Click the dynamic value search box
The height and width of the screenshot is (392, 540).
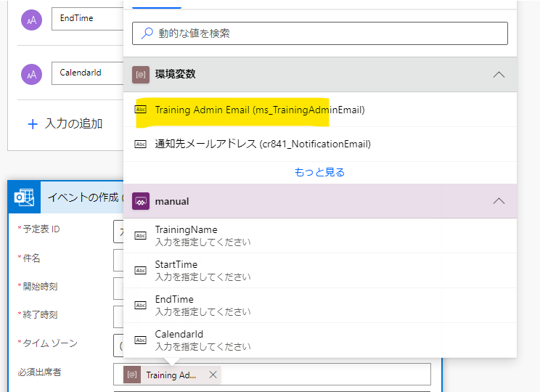click(x=319, y=33)
